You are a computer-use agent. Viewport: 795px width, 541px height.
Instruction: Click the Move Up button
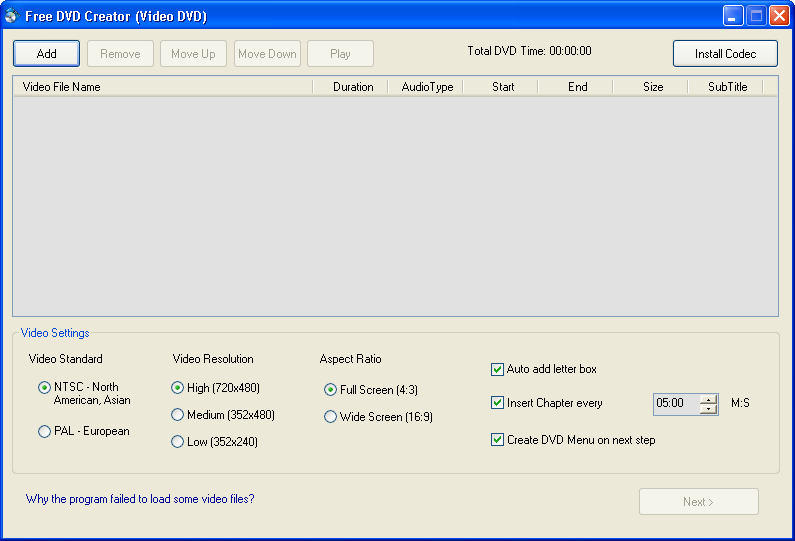tap(193, 54)
